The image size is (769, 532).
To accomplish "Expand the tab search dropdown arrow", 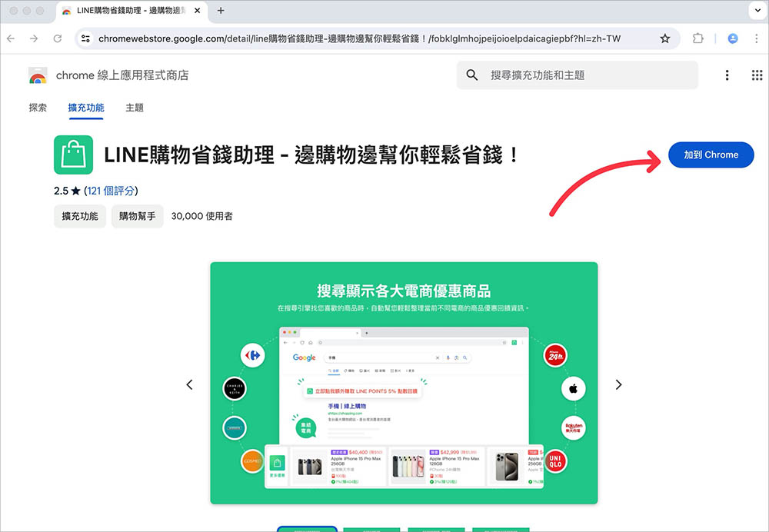I will 757,10.
